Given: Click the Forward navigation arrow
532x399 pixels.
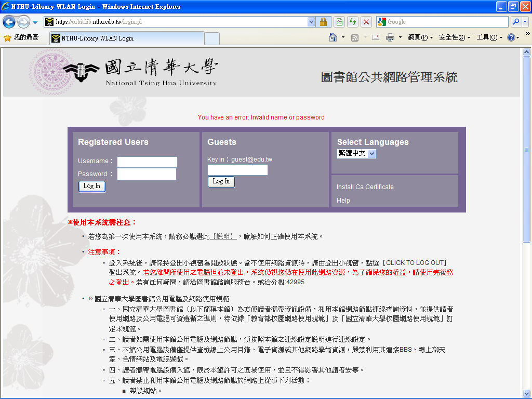Looking at the screenshot, I should click(x=23, y=22).
